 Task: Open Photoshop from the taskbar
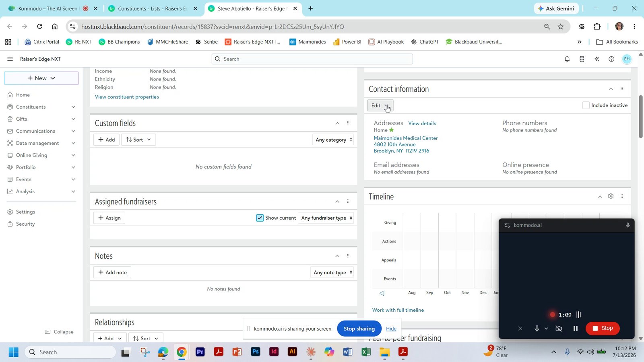point(256,352)
